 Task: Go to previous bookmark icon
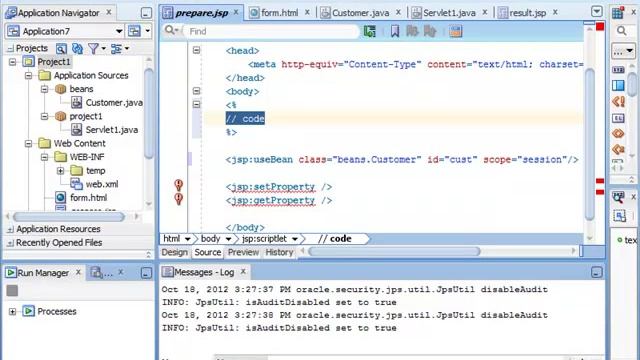(412, 31)
